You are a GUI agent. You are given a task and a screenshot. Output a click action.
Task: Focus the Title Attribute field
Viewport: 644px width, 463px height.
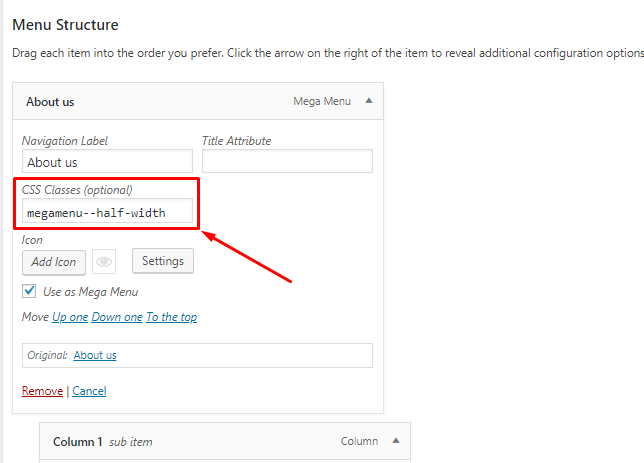pos(288,161)
